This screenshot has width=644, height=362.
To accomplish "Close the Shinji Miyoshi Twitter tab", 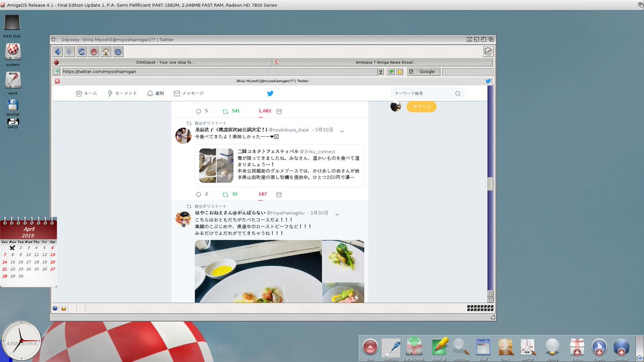I will [x=57, y=81].
